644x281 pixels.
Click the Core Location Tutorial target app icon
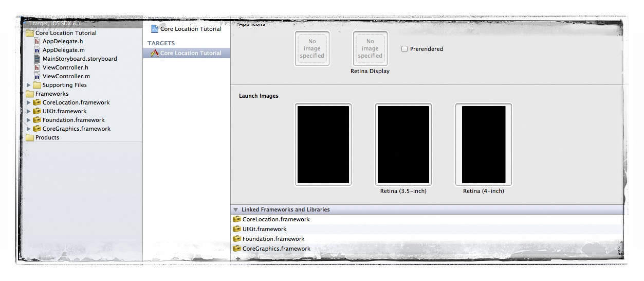[x=154, y=53]
